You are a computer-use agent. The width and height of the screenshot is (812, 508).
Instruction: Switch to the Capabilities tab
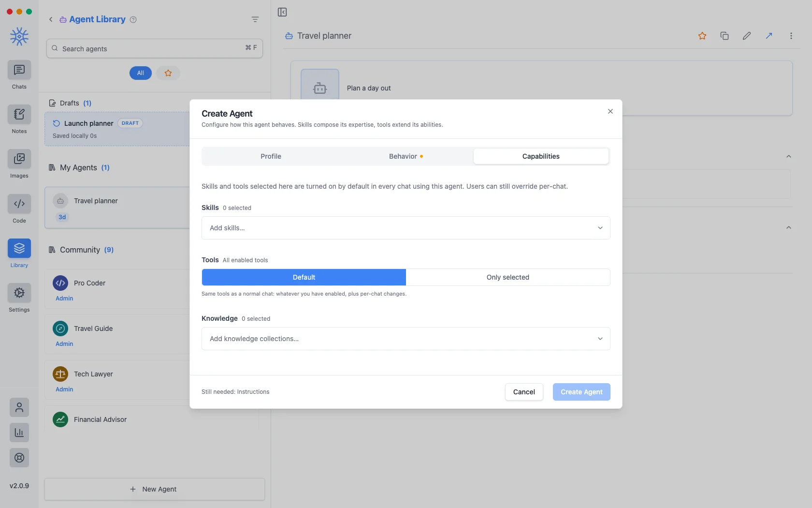[541, 156]
